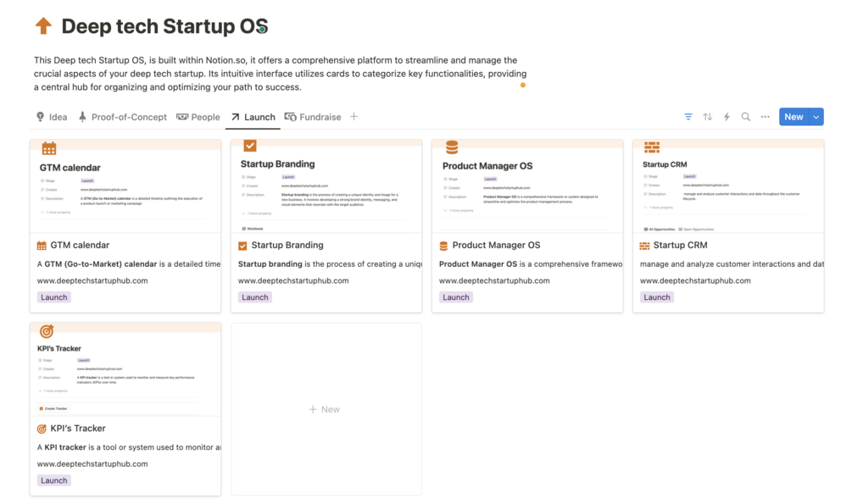Click the GTM calendar card's calendar icon
The width and height of the screenshot is (852, 504).
pyautogui.click(x=42, y=246)
